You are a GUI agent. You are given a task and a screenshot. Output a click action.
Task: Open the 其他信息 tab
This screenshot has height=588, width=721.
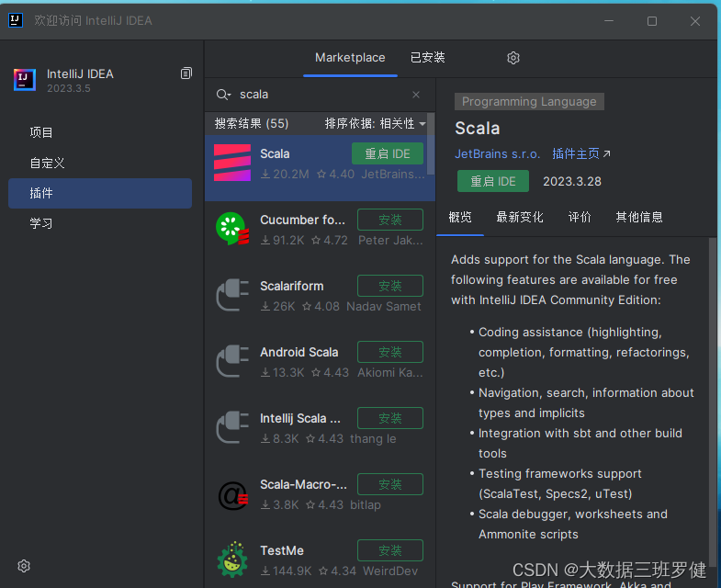[x=639, y=217]
